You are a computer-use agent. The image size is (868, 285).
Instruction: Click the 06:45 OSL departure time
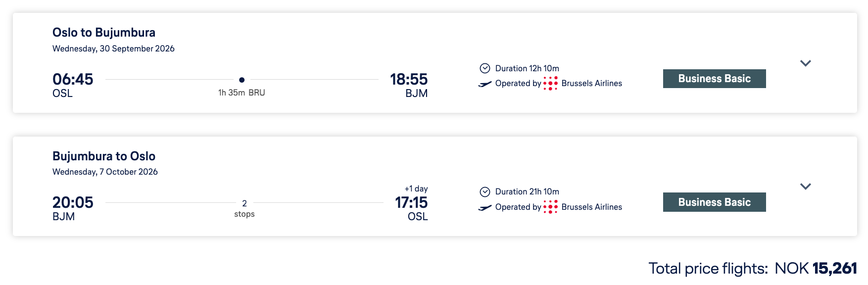tap(73, 80)
